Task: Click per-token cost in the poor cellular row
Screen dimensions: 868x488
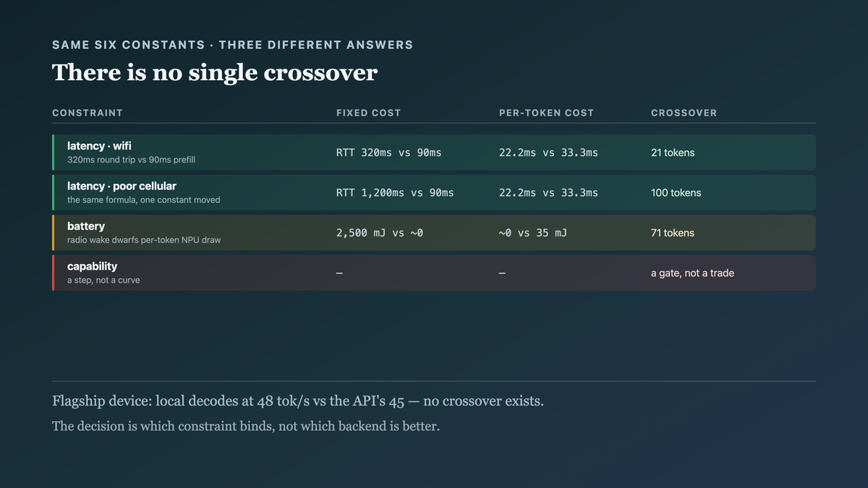Action: [x=548, y=193]
